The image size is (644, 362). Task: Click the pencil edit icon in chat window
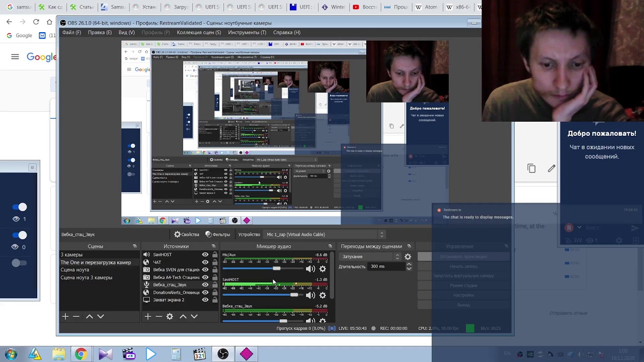pyautogui.click(x=551, y=168)
